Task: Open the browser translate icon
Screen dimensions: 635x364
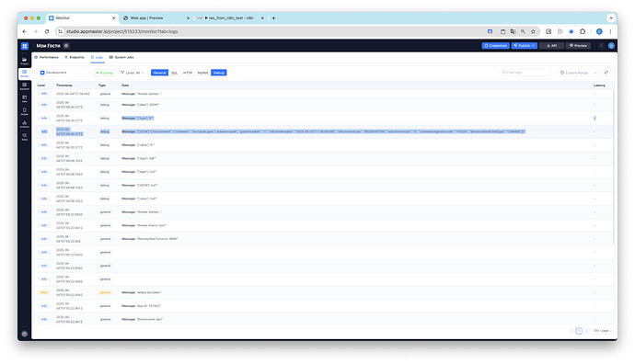Action: (x=514, y=31)
